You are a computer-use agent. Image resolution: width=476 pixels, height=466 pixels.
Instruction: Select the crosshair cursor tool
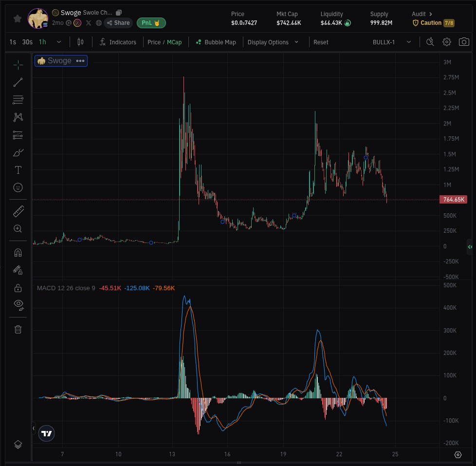pos(18,65)
